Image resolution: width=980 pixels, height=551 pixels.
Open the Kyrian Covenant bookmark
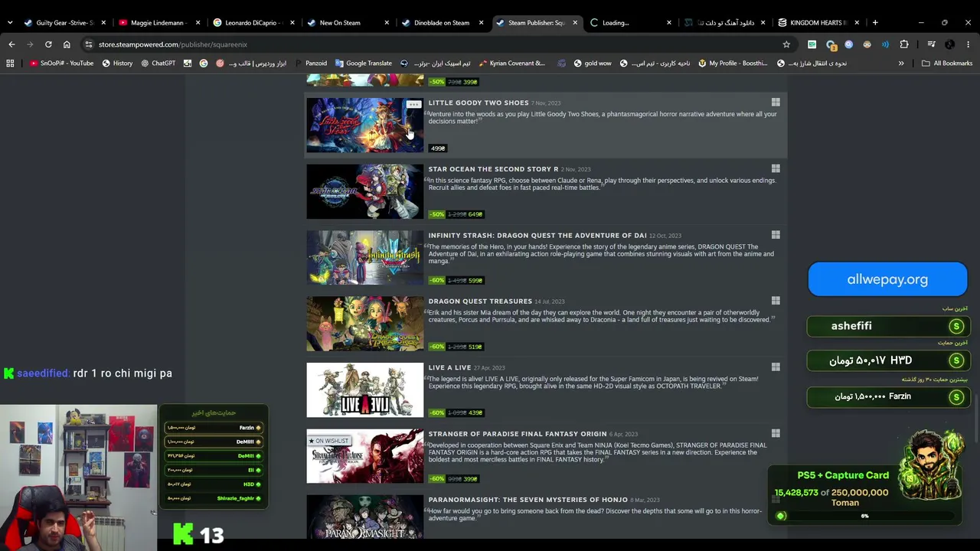click(511, 64)
